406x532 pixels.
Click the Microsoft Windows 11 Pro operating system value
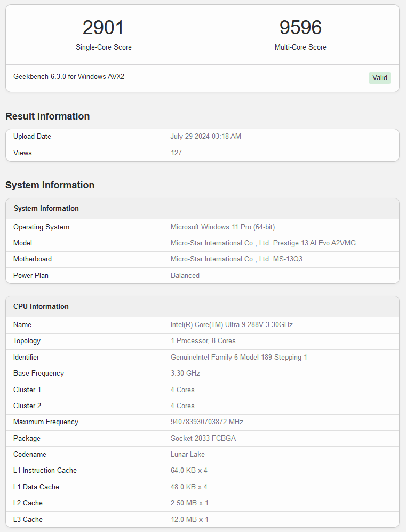[x=222, y=227]
